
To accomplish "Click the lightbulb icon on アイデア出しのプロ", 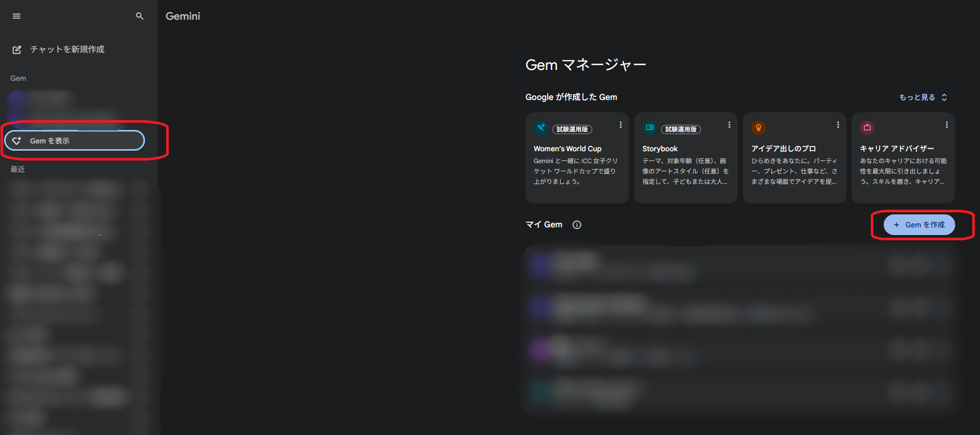I will coord(758,127).
